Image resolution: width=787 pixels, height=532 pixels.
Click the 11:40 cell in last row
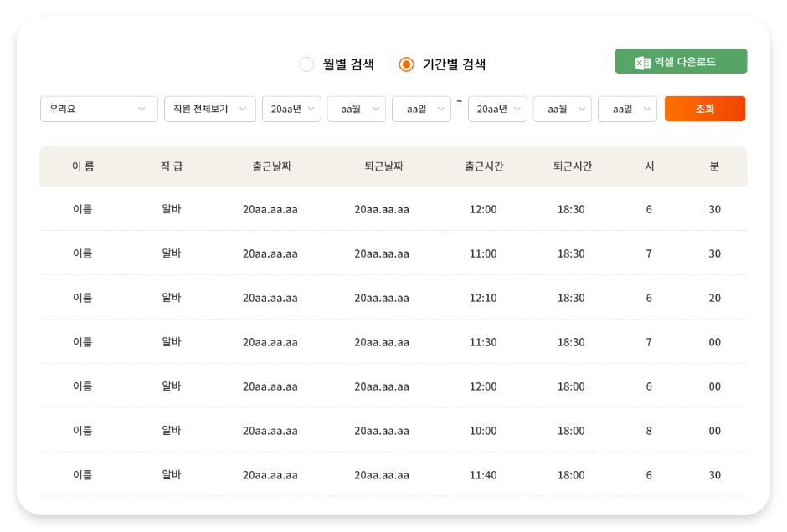pyautogui.click(x=483, y=475)
